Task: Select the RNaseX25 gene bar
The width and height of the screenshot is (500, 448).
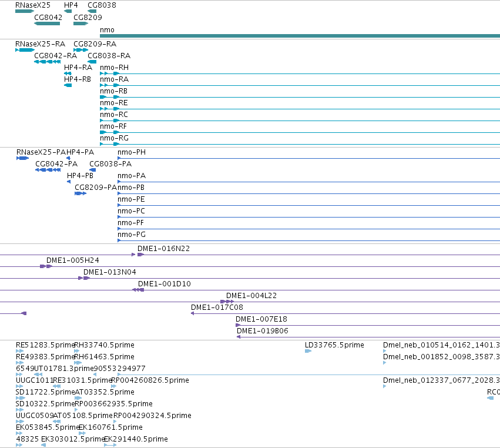Action: [25, 11]
